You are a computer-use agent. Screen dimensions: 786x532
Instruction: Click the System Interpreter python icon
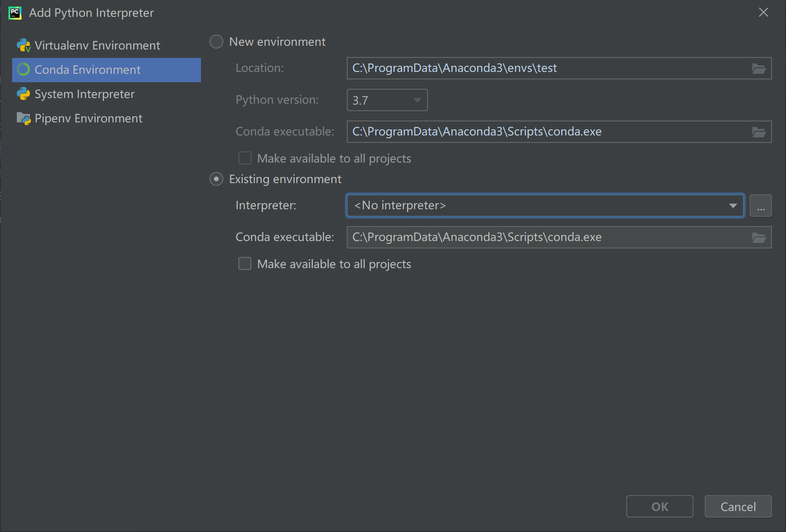pyautogui.click(x=23, y=94)
